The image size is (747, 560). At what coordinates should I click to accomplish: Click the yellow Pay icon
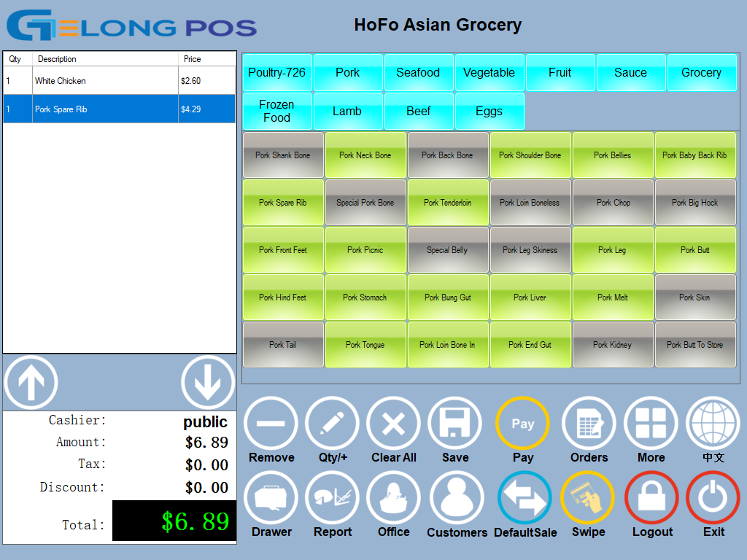(522, 424)
